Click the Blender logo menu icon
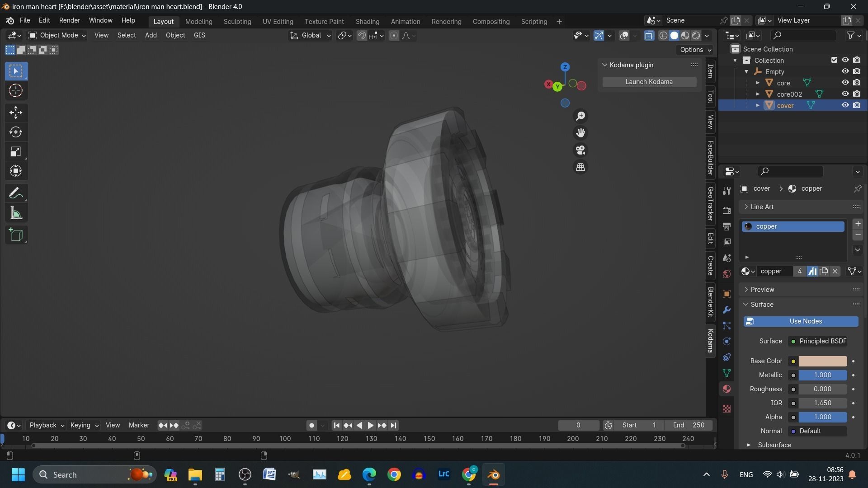 [x=10, y=21]
